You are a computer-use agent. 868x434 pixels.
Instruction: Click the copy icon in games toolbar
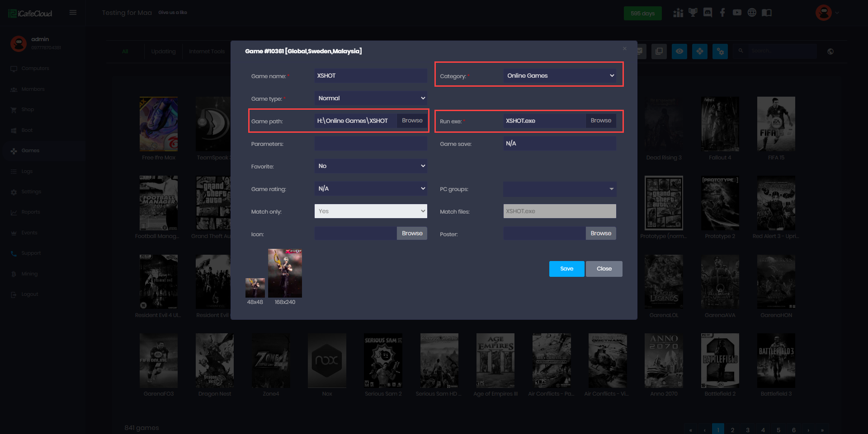pos(659,51)
